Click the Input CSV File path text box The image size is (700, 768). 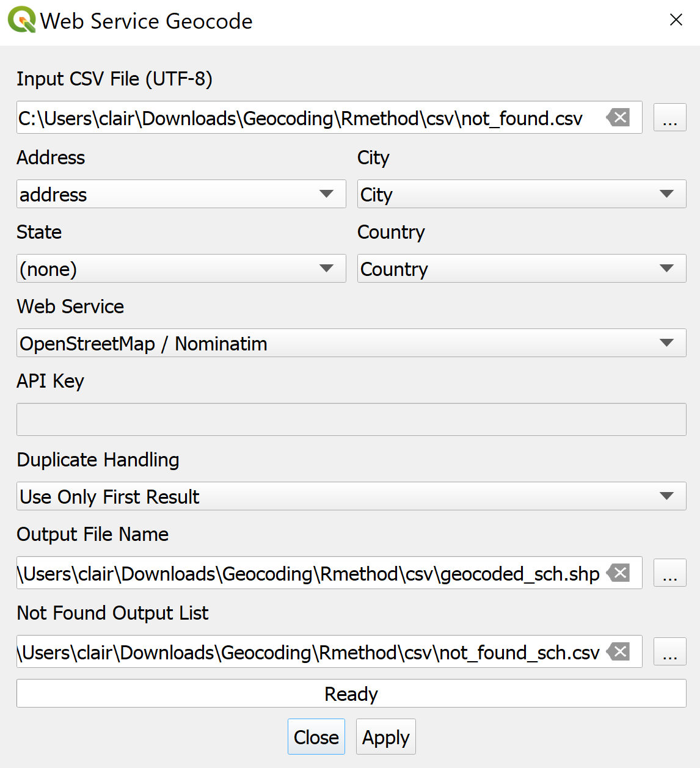tap(305, 118)
